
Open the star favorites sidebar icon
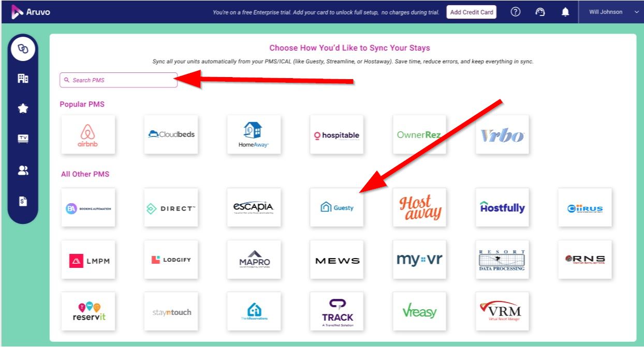click(23, 109)
